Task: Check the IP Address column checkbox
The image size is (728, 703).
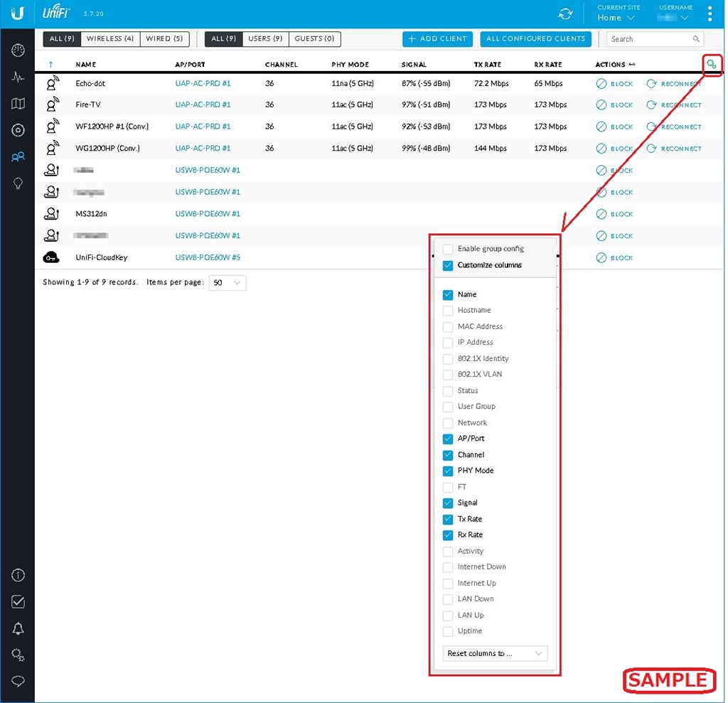Action: [448, 342]
